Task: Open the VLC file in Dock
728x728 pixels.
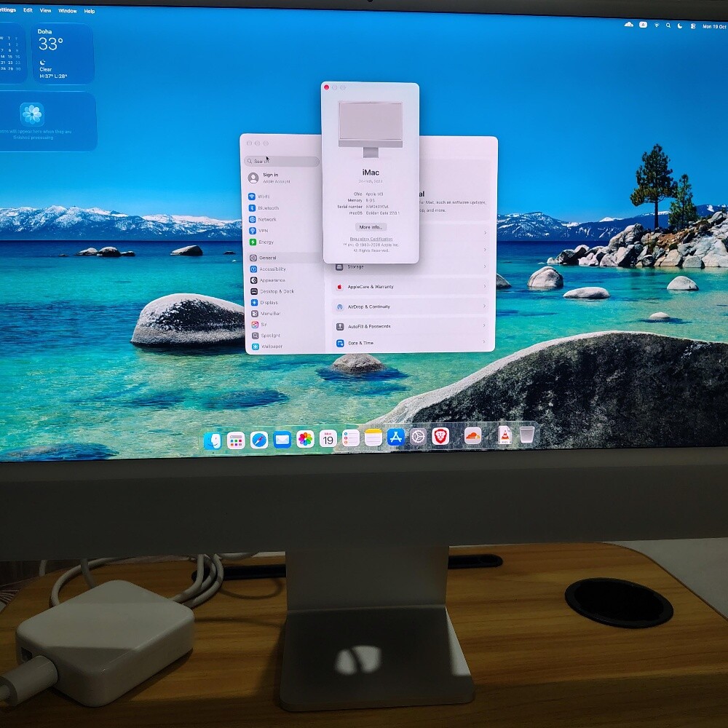Action: [x=505, y=435]
